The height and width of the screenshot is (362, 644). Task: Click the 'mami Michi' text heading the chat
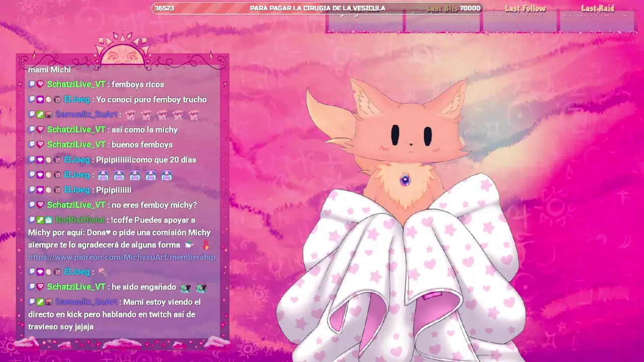click(49, 70)
